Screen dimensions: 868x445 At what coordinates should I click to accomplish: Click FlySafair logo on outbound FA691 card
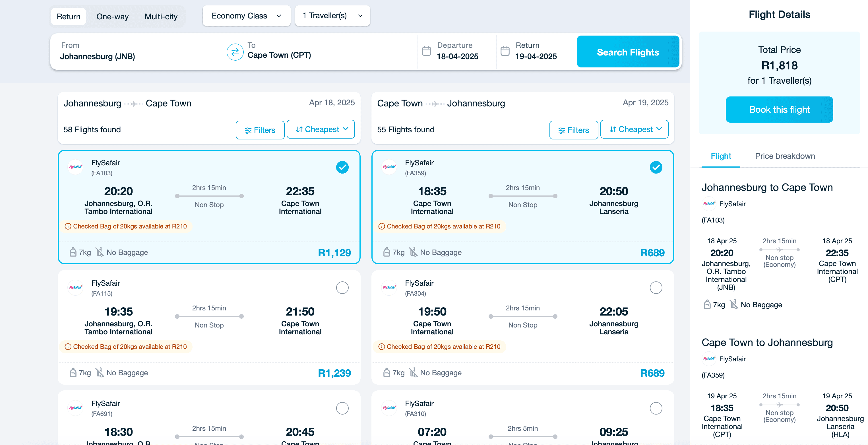point(75,407)
